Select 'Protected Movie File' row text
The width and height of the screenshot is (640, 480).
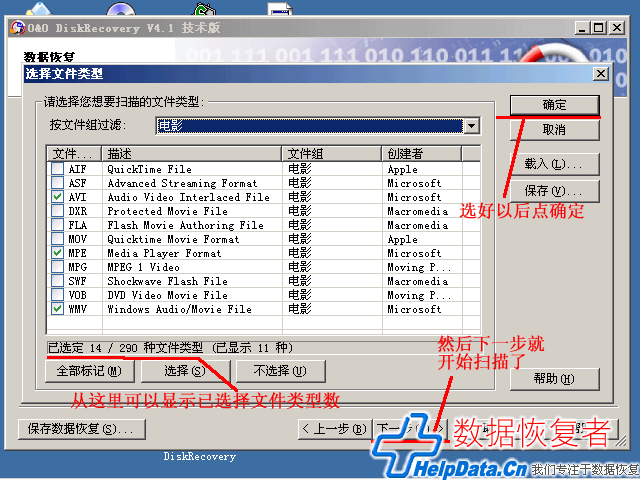167,211
